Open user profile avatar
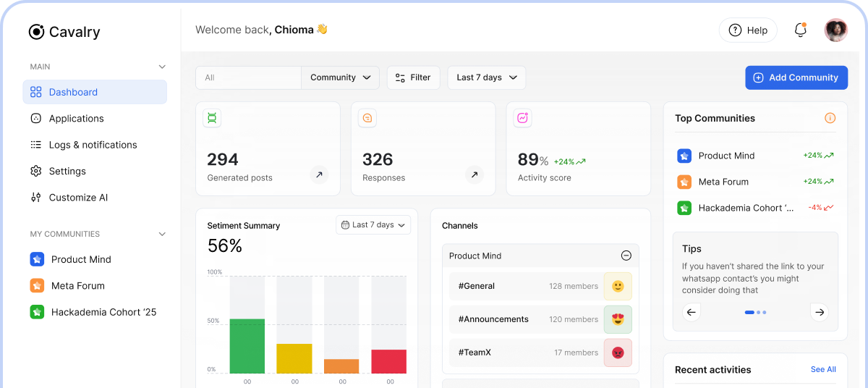The width and height of the screenshot is (868, 388). [835, 30]
